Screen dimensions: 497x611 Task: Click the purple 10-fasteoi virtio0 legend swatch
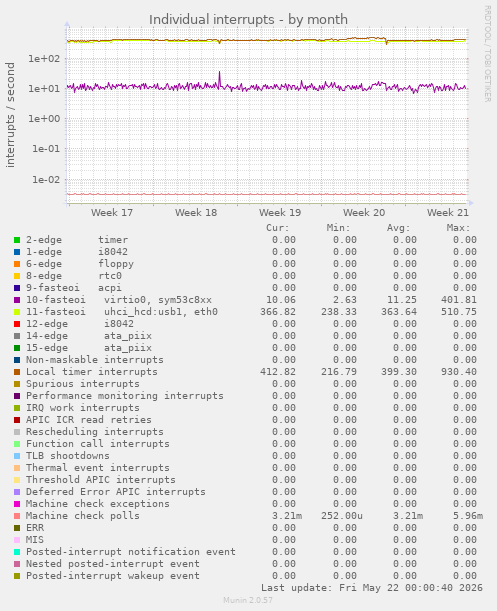pos(17,300)
